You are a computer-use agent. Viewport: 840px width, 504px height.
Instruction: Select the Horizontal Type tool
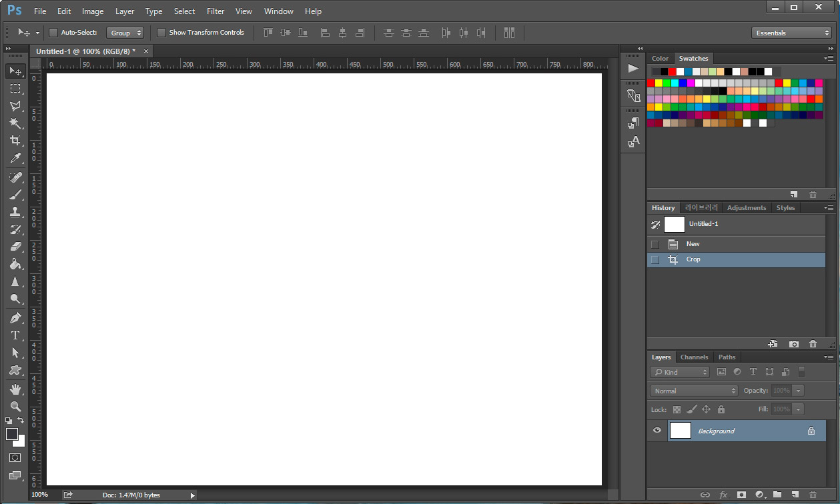pos(15,335)
